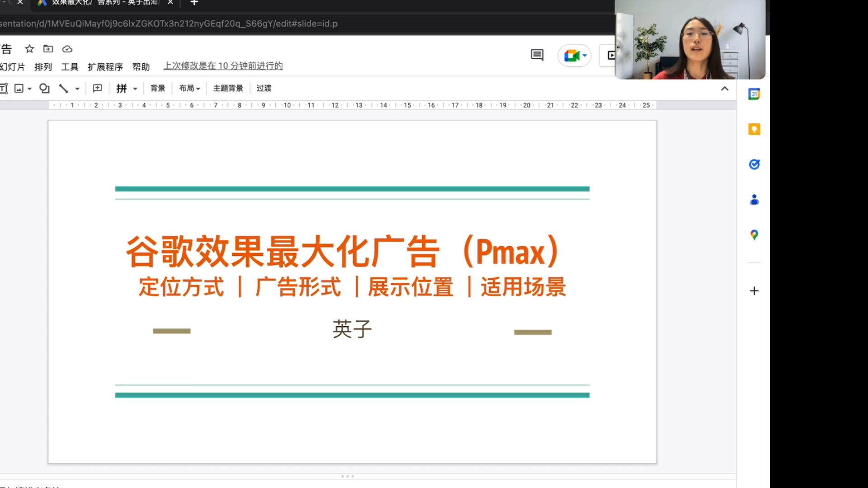Click the subtitle text 定位方式 | 广告形式
Screen dimensions: 868x488
(240, 287)
